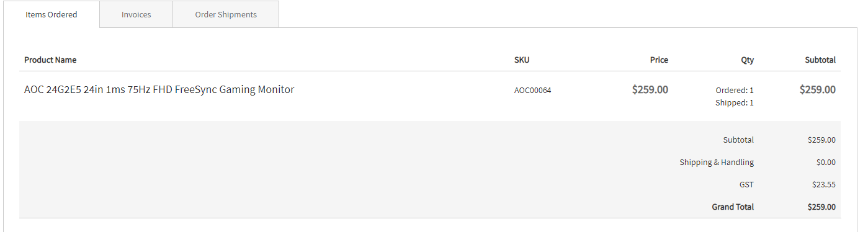This screenshot has width=868, height=232.
Task: Open the Order Shipments tab
Action: click(x=226, y=14)
